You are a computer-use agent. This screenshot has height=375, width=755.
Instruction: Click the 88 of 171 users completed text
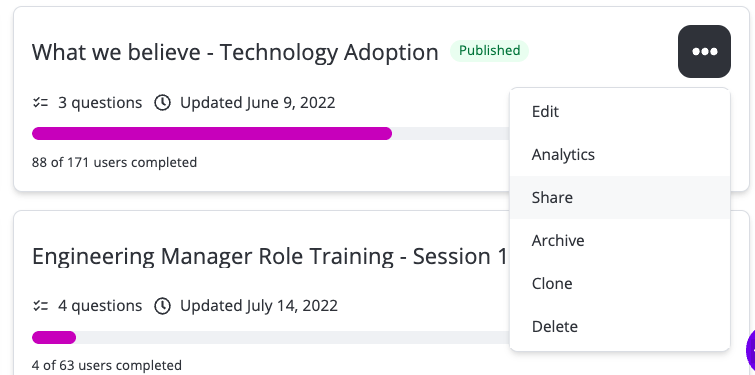coord(115,162)
